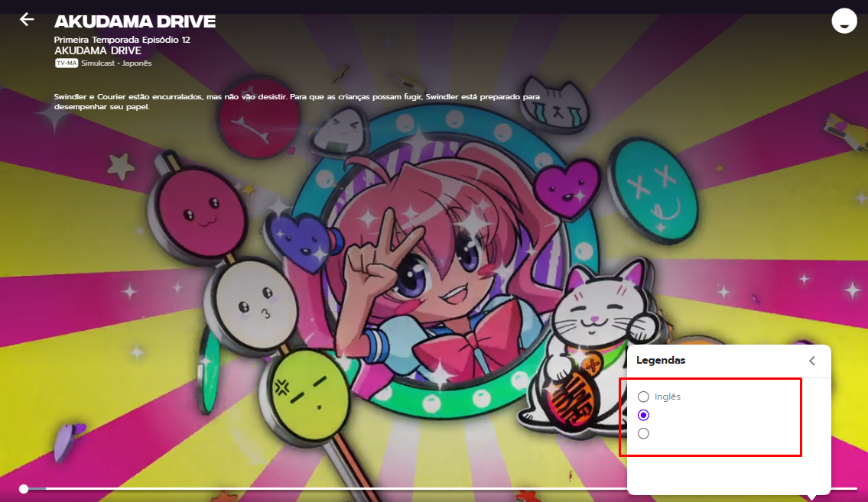Viewport: 868px width, 502px height.
Task: Click the large AKUDAMA DRIVE episode title
Action: (x=135, y=21)
